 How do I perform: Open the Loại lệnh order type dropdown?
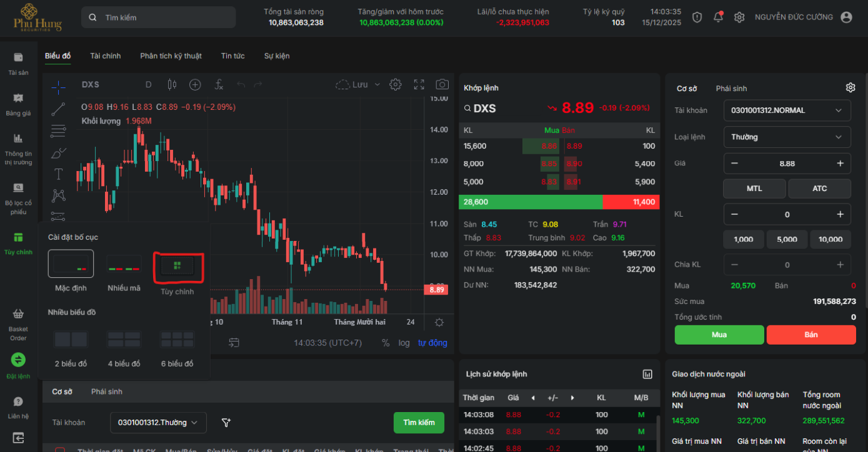tap(787, 137)
